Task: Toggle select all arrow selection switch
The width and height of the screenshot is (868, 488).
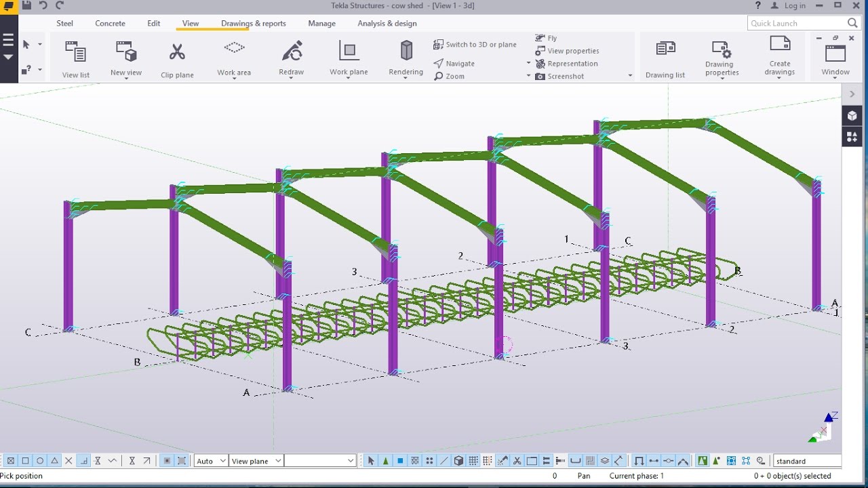Action: coord(371,461)
